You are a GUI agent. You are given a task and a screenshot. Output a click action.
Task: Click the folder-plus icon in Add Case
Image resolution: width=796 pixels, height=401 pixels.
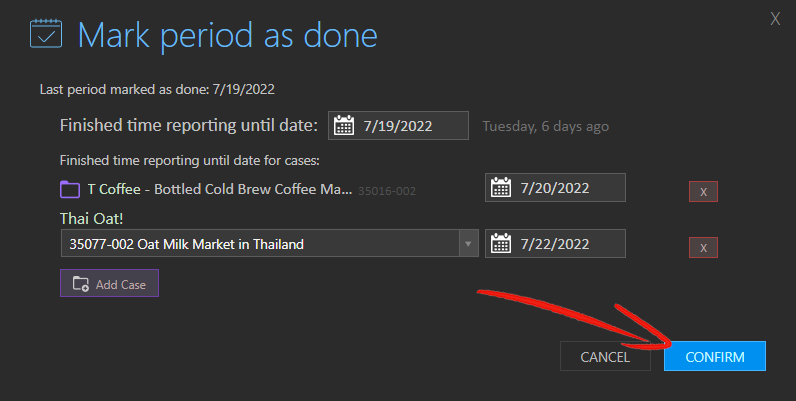(x=81, y=284)
